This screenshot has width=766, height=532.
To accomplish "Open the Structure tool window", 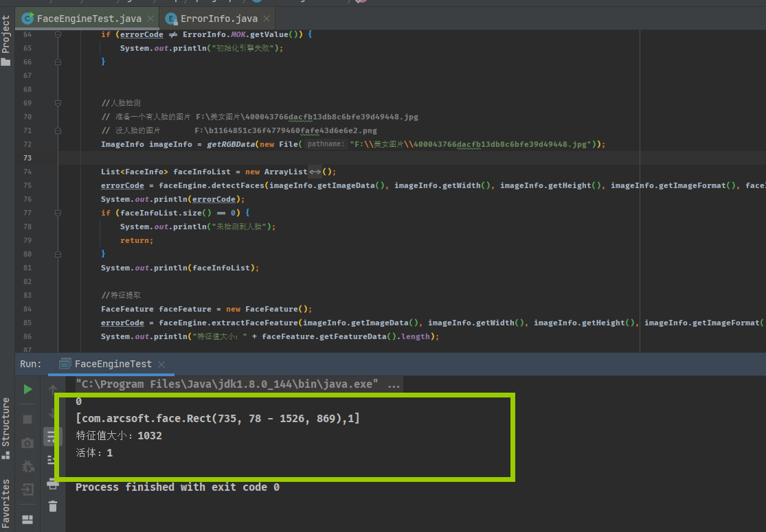I will click(6, 428).
